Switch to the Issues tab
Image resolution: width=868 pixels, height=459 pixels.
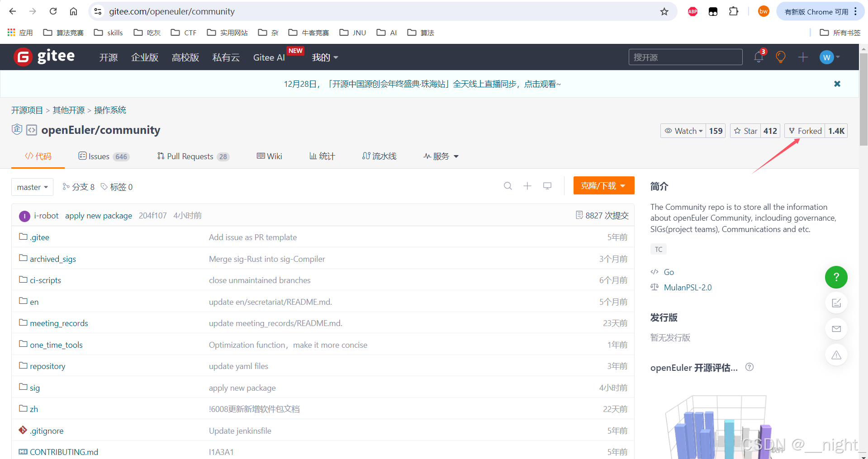click(104, 156)
